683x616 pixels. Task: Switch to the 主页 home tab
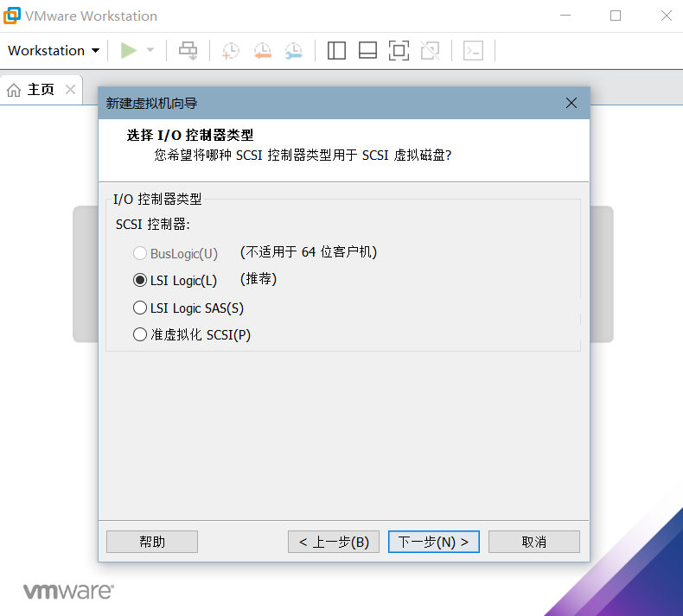coord(41,90)
